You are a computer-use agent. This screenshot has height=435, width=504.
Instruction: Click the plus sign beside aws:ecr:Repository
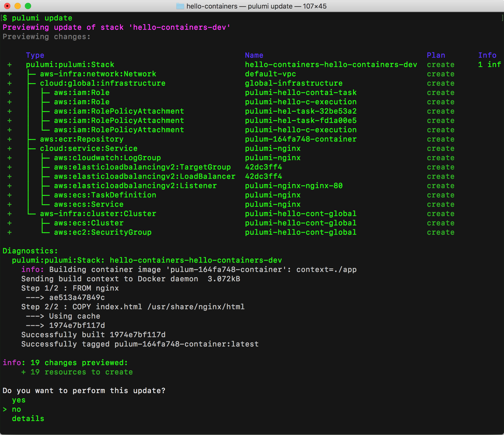10,139
